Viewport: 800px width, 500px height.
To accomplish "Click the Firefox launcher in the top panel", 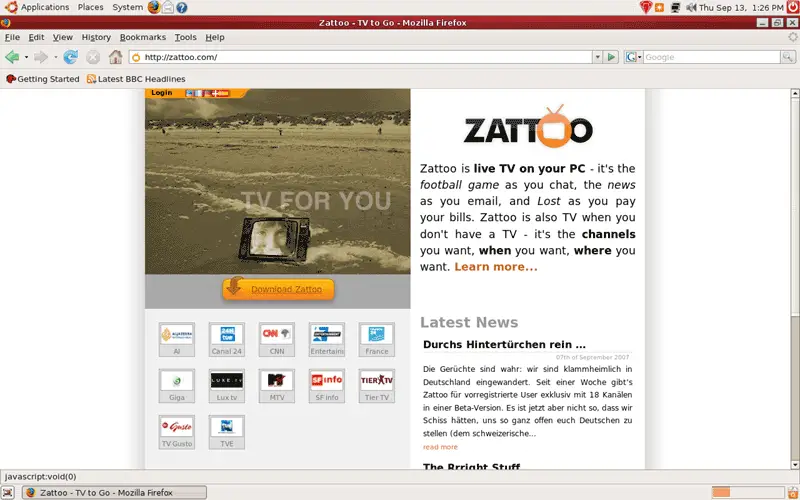I will coord(154,7).
